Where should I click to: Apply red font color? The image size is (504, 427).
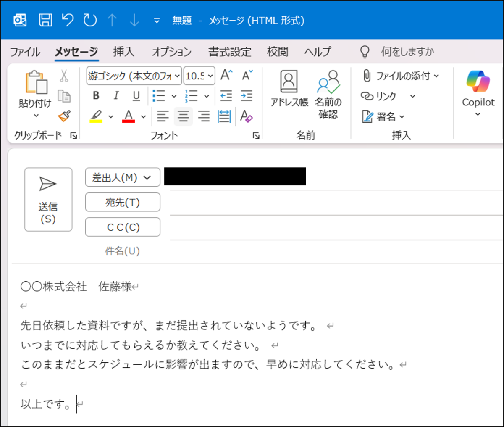(129, 116)
